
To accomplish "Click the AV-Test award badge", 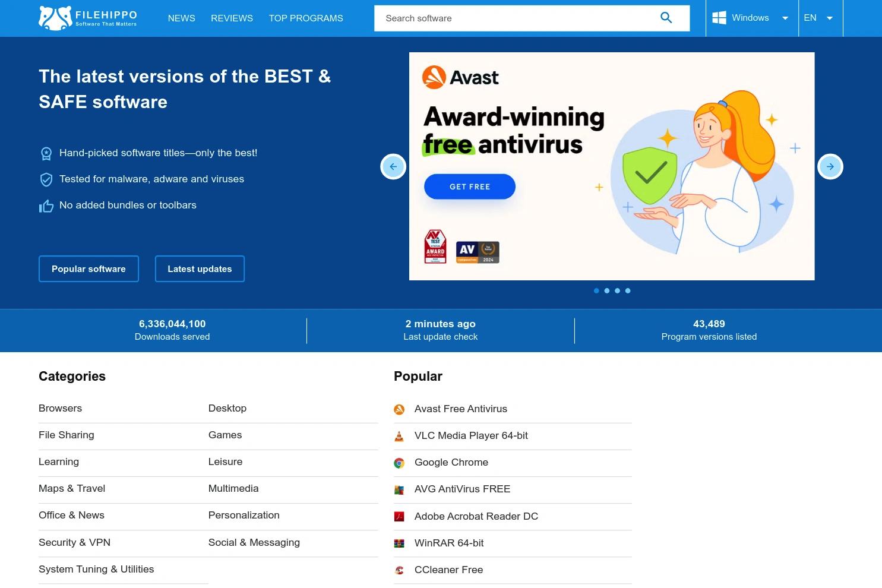I will [x=435, y=246].
